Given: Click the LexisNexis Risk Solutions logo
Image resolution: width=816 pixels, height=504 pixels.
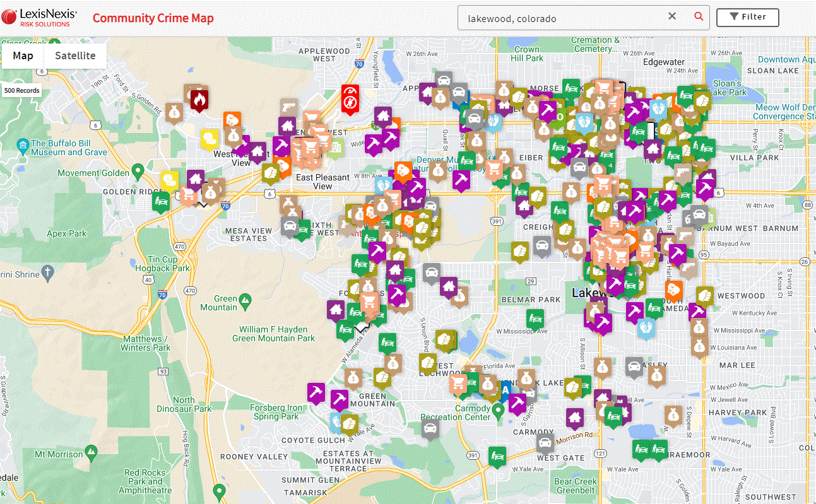Looking at the screenshot, I should [39, 17].
